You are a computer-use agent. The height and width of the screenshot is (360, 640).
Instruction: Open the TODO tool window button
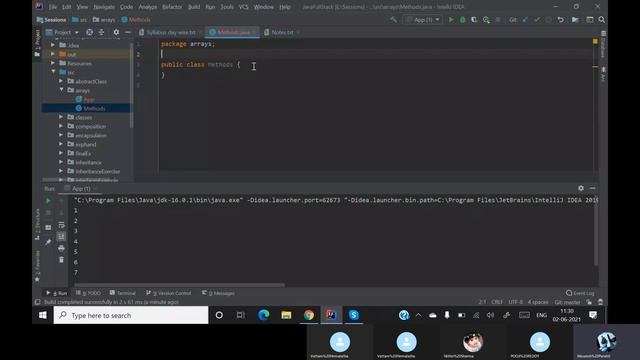pyautogui.click(x=88, y=293)
